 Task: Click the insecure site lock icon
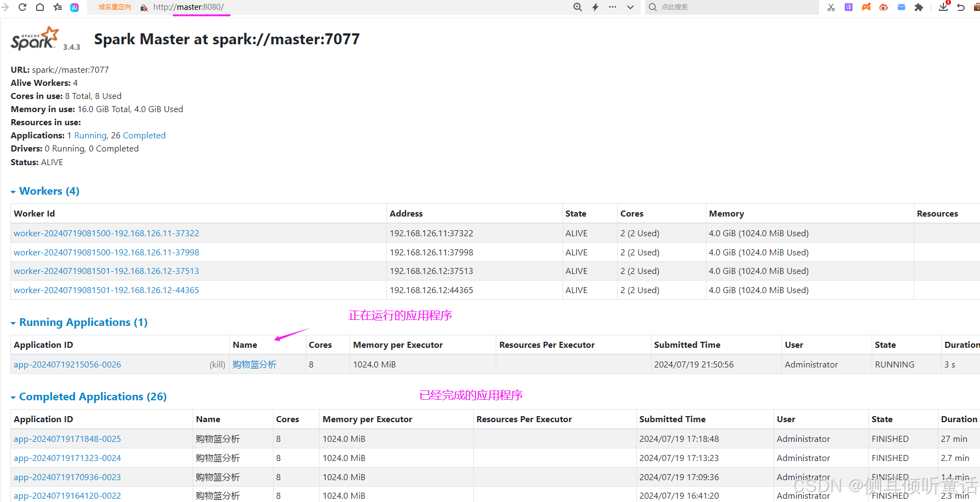(x=144, y=8)
